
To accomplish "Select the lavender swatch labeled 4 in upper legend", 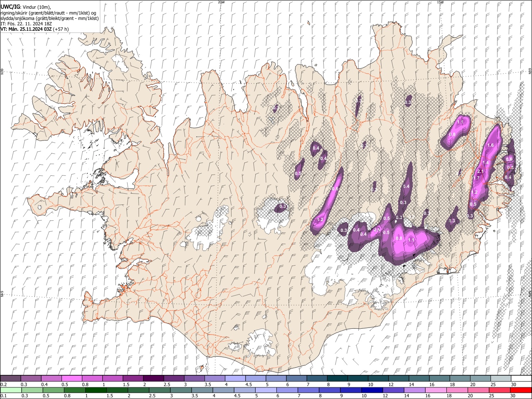I will (x=235, y=379).
